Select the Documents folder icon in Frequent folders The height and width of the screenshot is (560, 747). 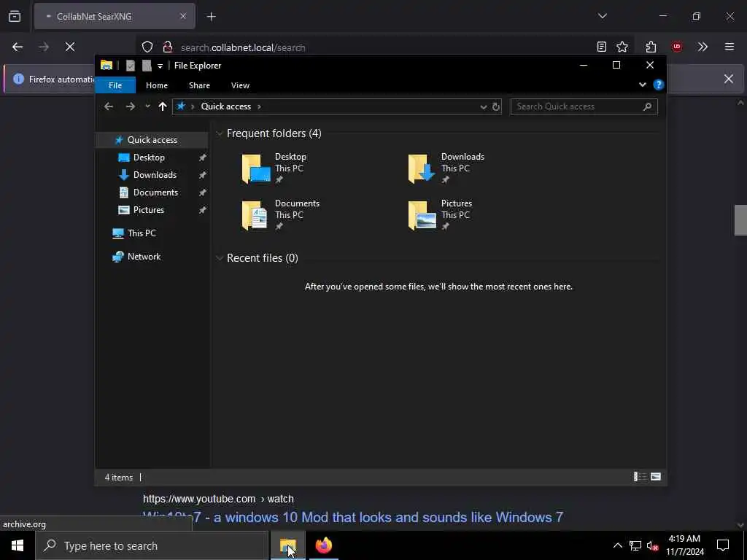[x=255, y=215]
